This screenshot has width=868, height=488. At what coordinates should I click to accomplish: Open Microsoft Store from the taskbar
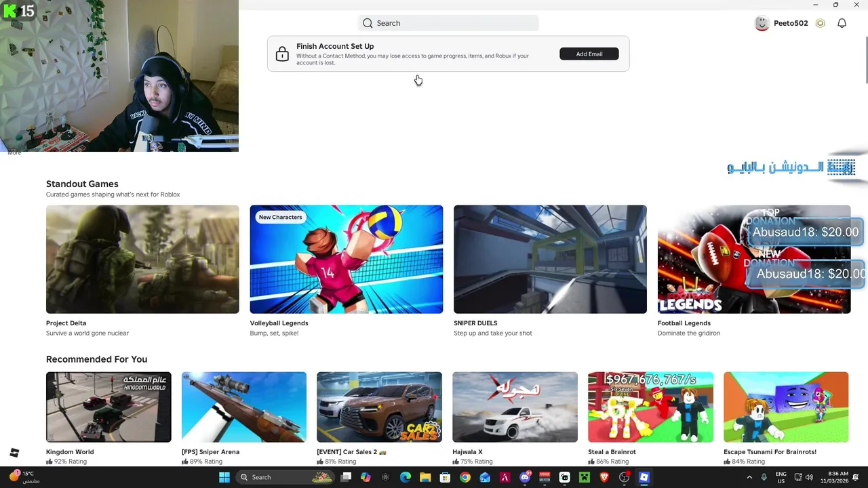click(x=445, y=477)
